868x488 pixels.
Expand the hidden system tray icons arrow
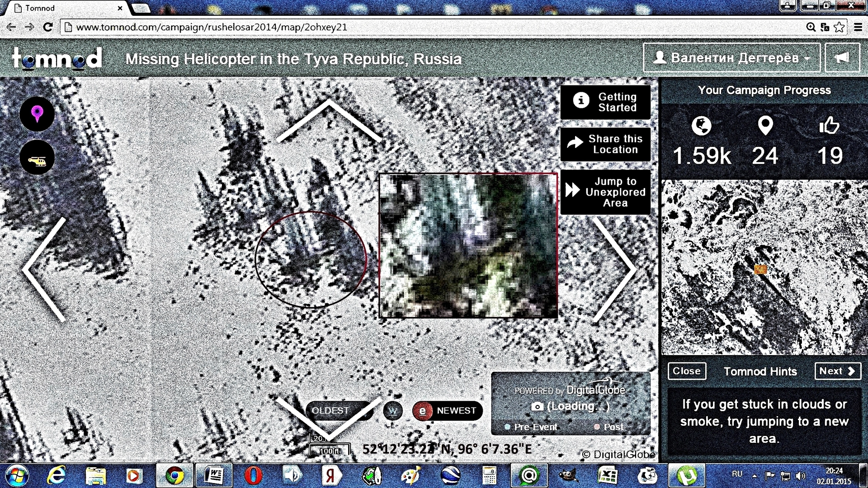point(754,476)
